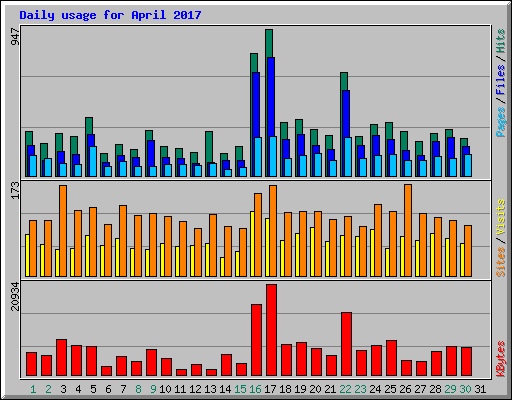Click day 27 on the x-axis

point(420,389)
